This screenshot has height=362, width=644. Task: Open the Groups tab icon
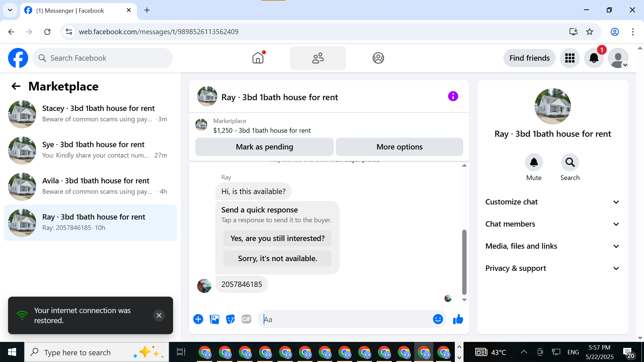tap(378, 58)
